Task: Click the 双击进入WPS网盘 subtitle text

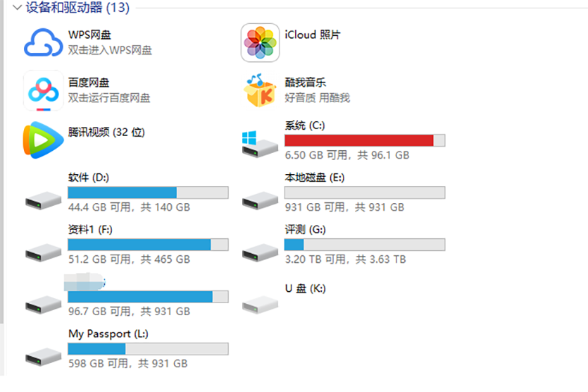Action: [110, 50]
